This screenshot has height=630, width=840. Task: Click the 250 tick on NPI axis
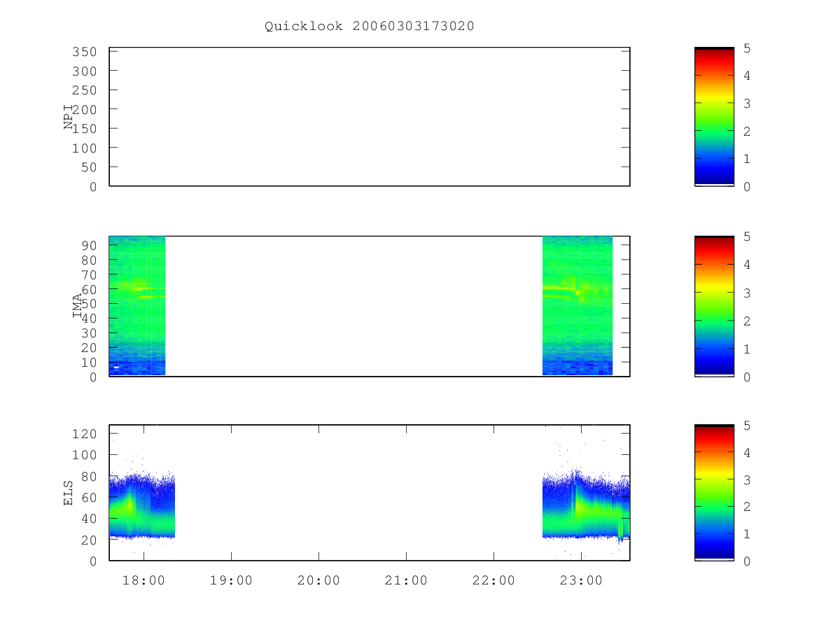point(84,90)
